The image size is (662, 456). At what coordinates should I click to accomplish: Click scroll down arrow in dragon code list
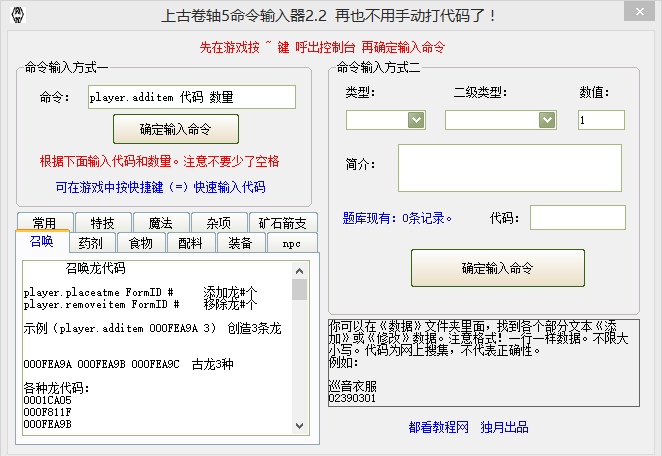coord(299,426)
